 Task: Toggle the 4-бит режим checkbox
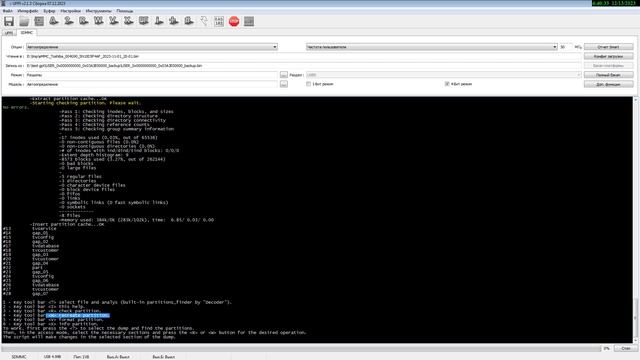447,84
